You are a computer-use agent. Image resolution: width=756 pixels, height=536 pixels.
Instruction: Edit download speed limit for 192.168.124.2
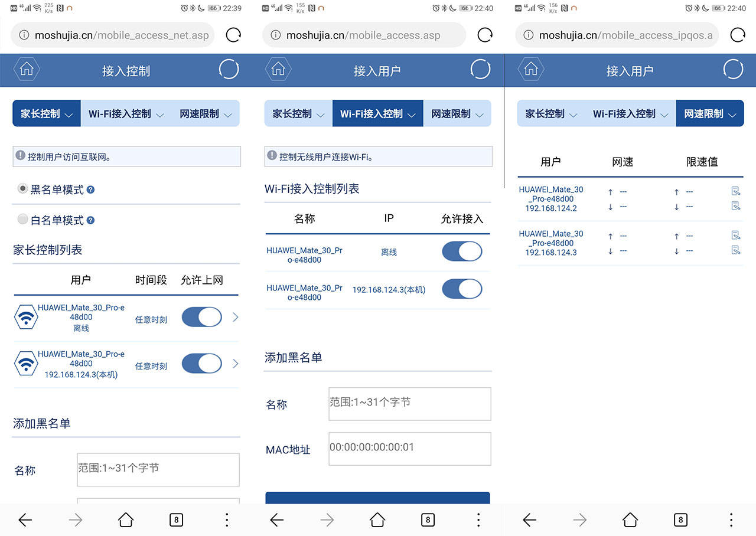pyautogui.click(x=736, y=206)
